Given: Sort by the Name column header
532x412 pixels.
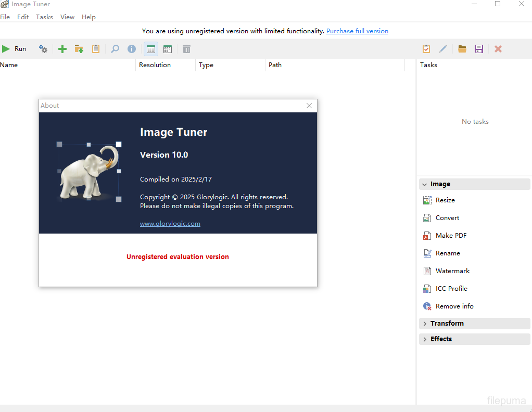Looking at the screenshot, I should pos(68,65).
